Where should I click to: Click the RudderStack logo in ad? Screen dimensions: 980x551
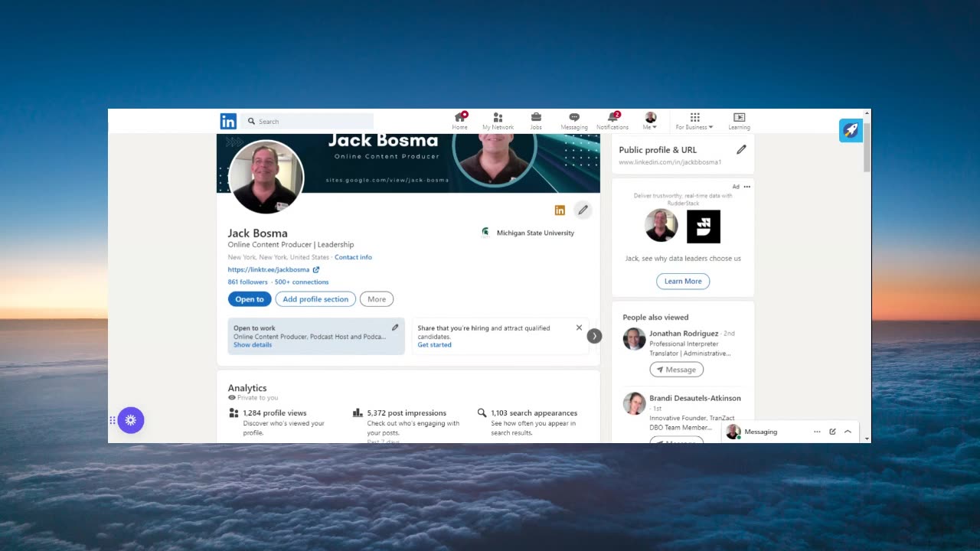coord(704,226)
